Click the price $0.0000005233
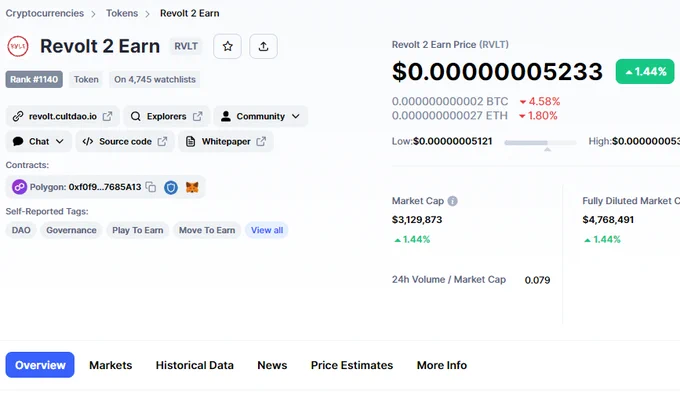Viewport: 680px width, 395px height. click(x=497, y=72)
